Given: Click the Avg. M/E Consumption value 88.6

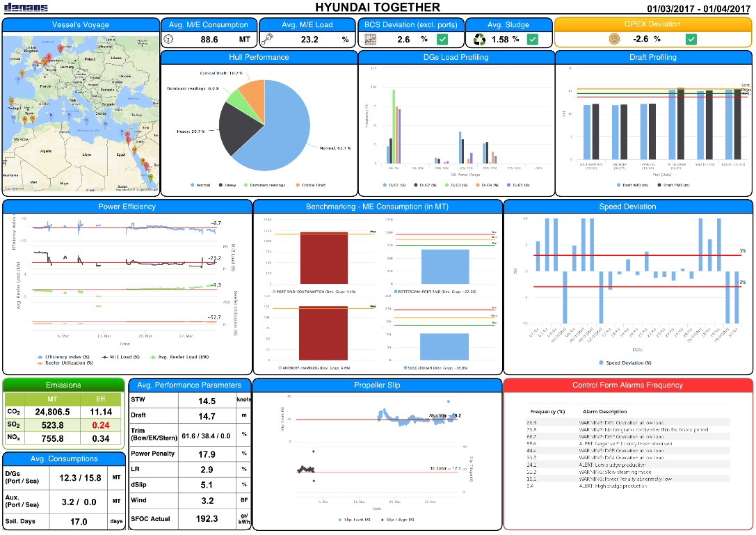Looking at the screenshot, I should click(209, 40).
